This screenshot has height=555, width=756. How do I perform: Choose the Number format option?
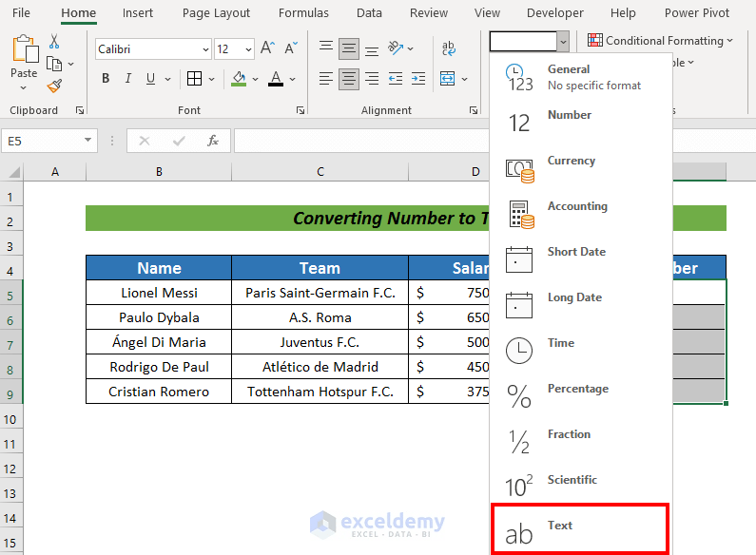581,123
